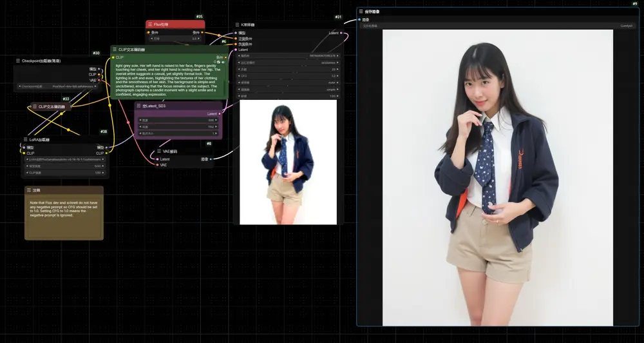Screen dimensions: 644x343
Task: Open the Flux引导 node menu icon
Action: click(x=150, y=24)
